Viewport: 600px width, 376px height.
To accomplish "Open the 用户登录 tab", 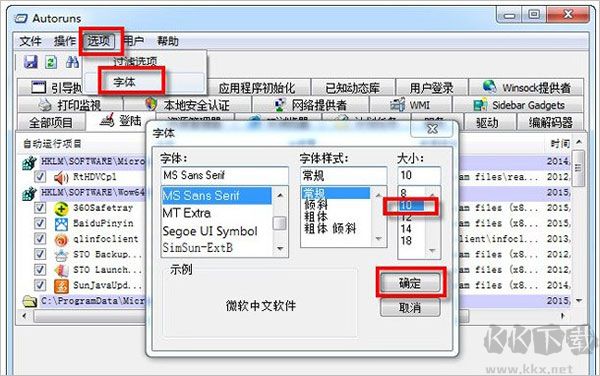I will point(431,88).
